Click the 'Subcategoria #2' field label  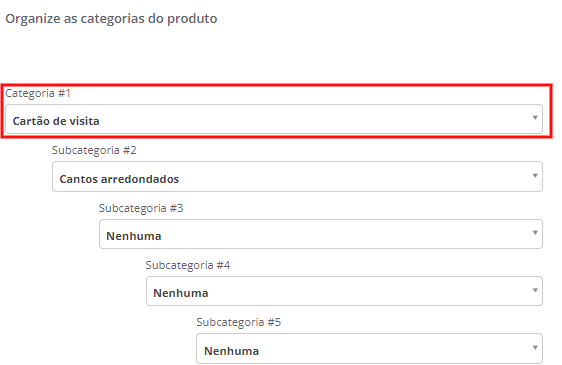pos(94,150)
